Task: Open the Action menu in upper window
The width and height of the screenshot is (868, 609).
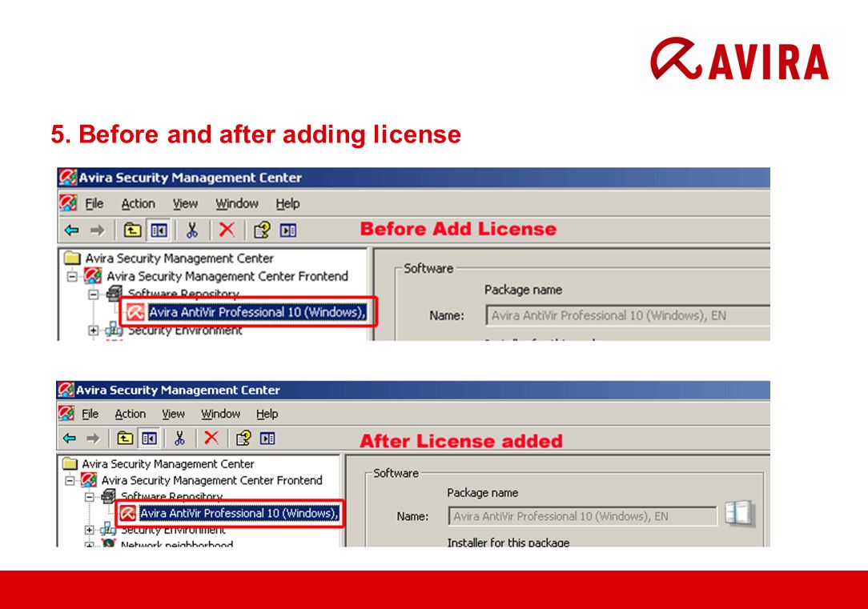Action: (138, 203)
